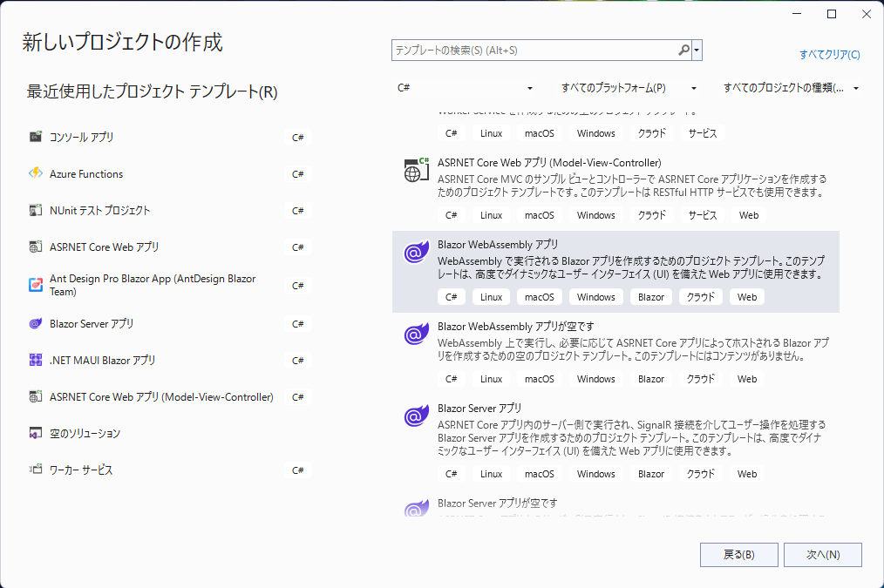Click the Blazor WebAssembly アプリが空です icon

(x=416, y=334)
